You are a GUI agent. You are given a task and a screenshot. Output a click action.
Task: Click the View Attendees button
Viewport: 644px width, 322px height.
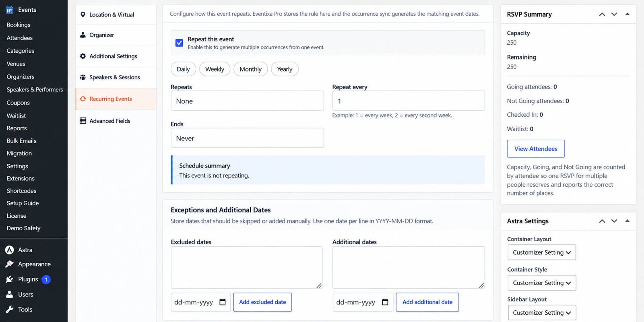point(536,149)
